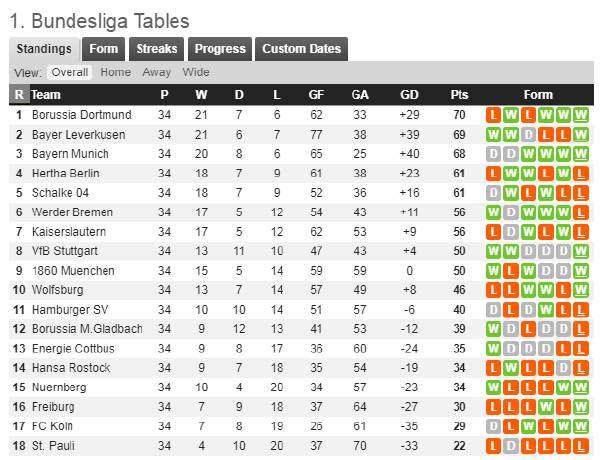Select the Overall view option
The height and width of the screenshot is (460, 600).
point(70,72)
